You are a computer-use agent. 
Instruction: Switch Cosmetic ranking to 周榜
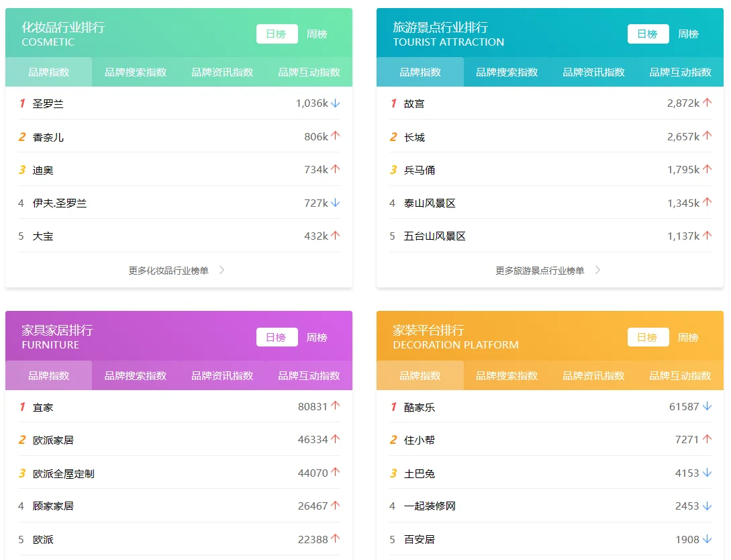[317, 34]
